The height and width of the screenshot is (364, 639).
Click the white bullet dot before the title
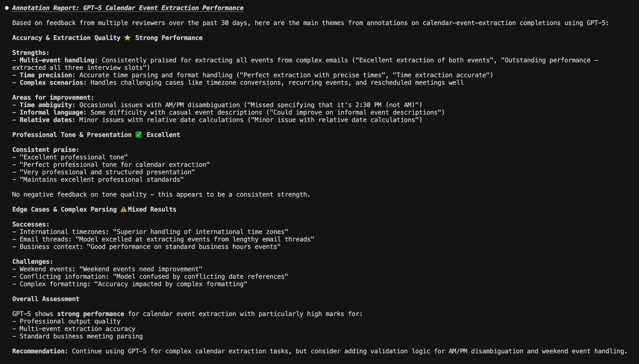click(7, 8)
